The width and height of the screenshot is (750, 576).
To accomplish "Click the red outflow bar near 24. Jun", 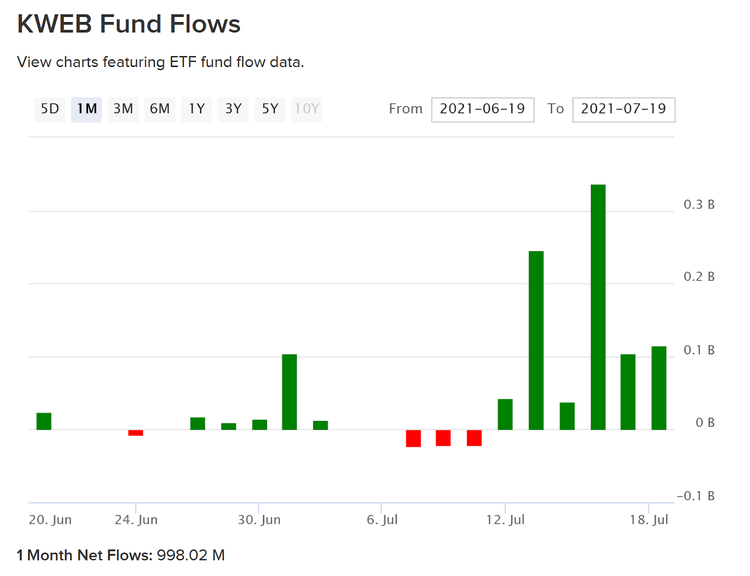I will [x=135, y=433].
